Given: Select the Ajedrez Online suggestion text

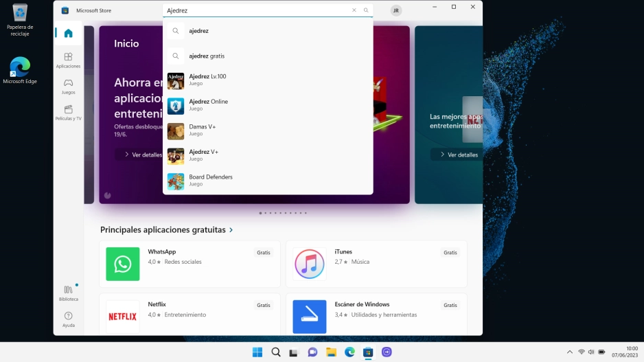Looking at the screenshot, I should pos(208,102).
